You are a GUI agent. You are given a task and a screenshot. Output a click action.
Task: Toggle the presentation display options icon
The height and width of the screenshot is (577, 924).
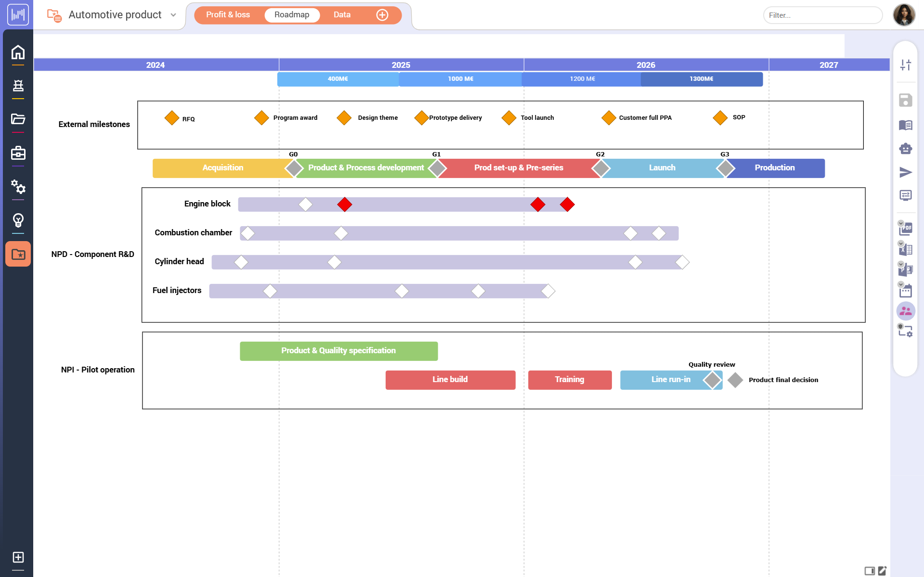coord(906,195)
